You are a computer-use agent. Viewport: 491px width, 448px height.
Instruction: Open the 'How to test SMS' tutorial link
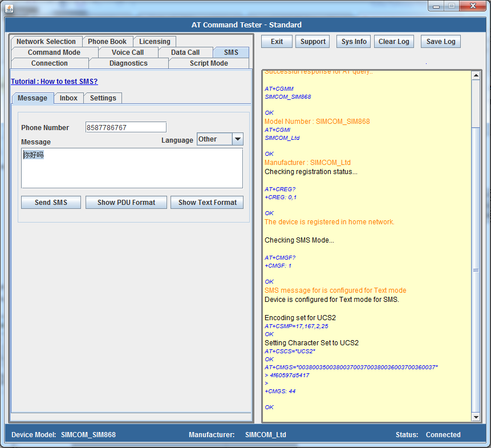click(x=55, y=82)
